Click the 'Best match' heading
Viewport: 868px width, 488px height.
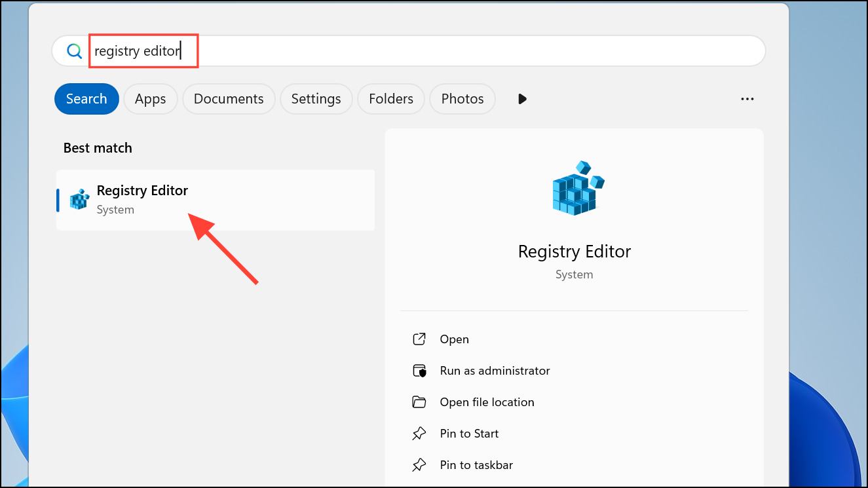(x=98, y=148)
